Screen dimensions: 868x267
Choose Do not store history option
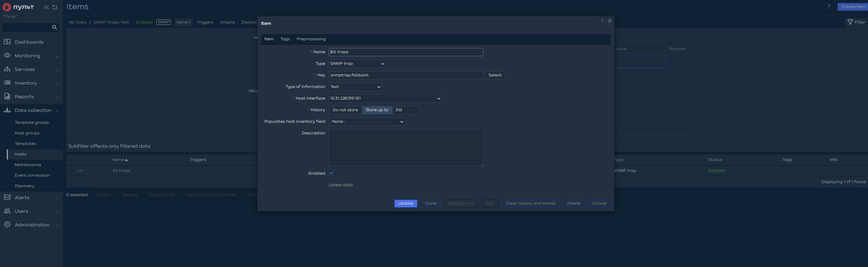click(x=345, y=110)
